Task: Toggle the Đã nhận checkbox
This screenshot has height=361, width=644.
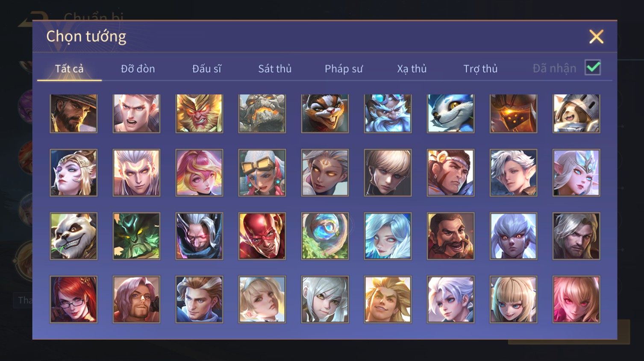Action: [593, 68]
